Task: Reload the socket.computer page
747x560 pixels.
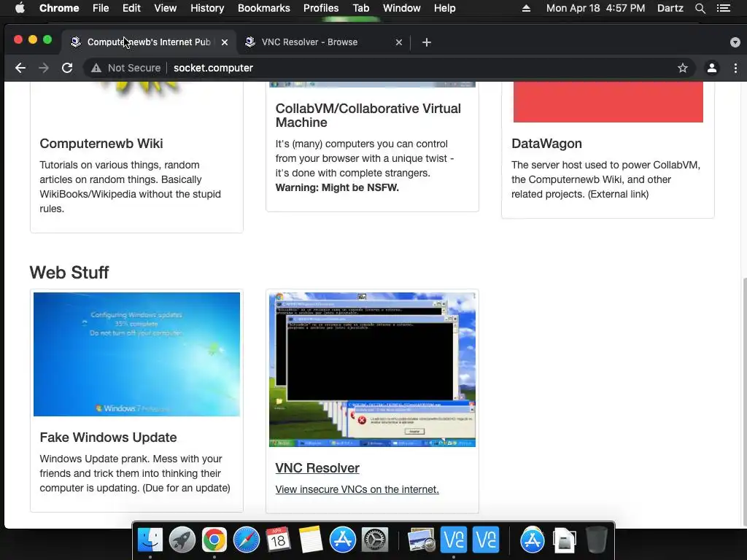Action: point(67,68)
